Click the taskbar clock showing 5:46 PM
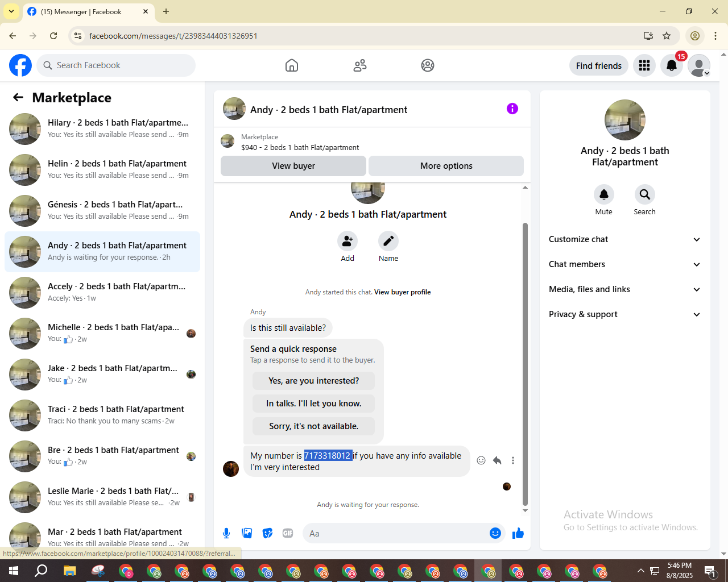Image resolution: width=728 pixels, height=582 pixels. pyautogui.click(x=680, y=571)
